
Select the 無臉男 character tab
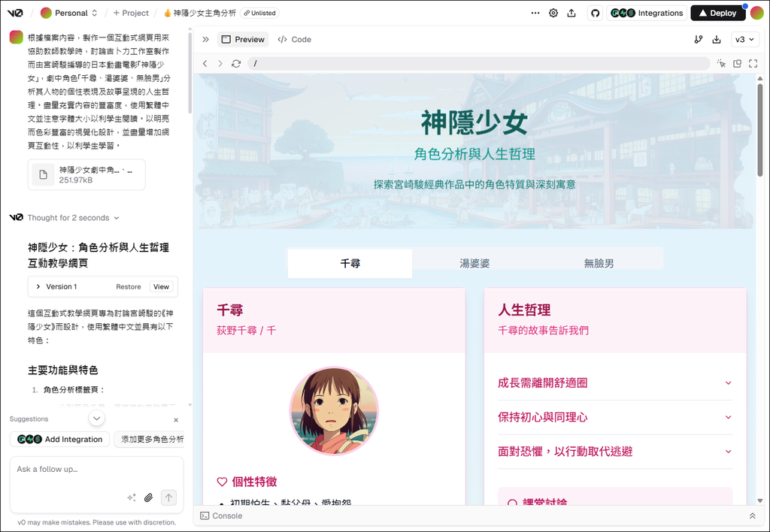tap(599, 264)
